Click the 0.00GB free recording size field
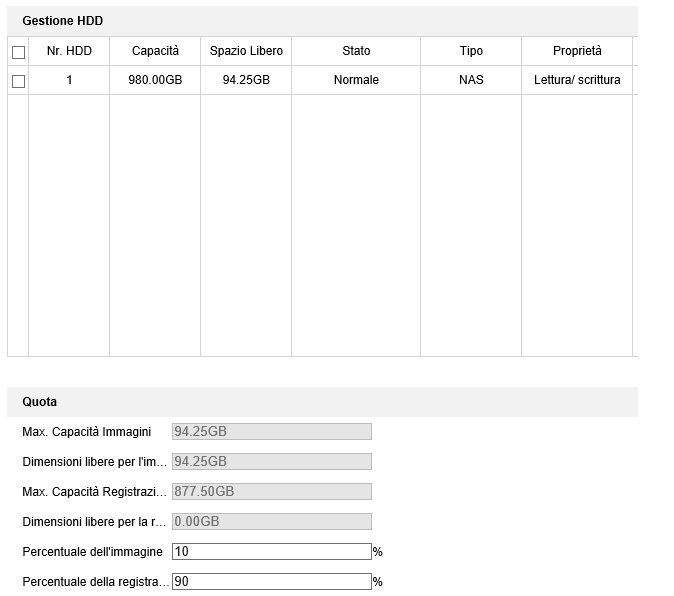The width and height of the screenshot is (674, 596). click(x=271, y=522)
